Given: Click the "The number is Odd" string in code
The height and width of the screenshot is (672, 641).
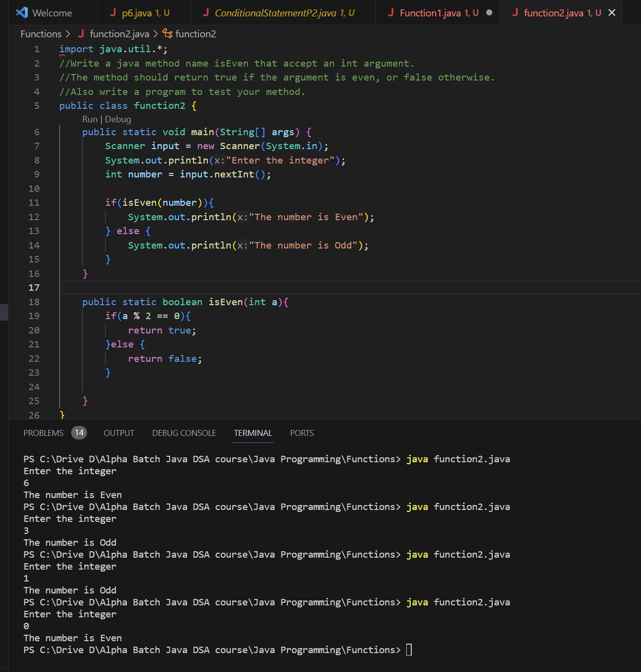Looking at the screenshot, I should click(x=303, y=245).
